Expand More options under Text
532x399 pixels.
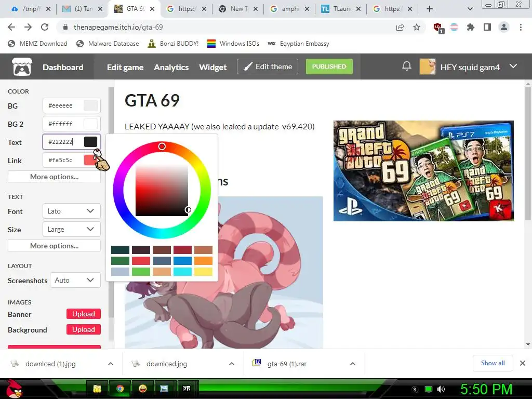click(x=54, y=246)
